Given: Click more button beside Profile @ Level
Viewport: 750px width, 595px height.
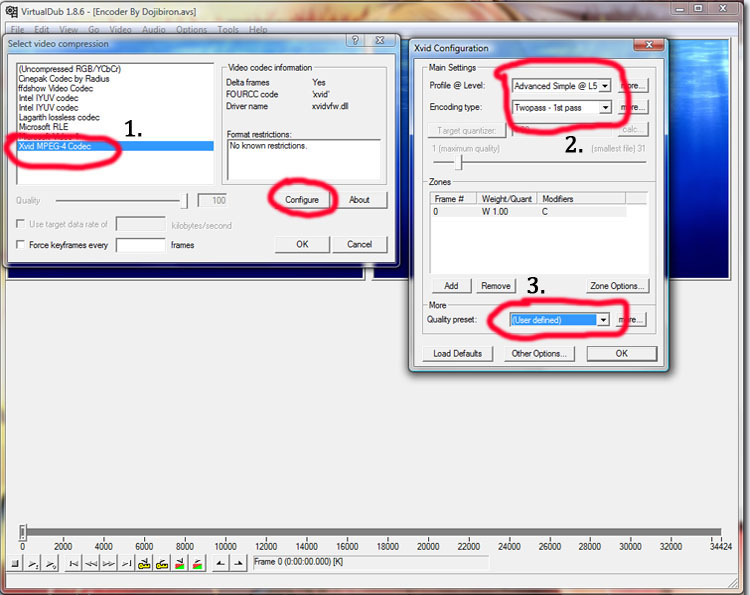Looking at the screenshot, I should pos(633,86).
